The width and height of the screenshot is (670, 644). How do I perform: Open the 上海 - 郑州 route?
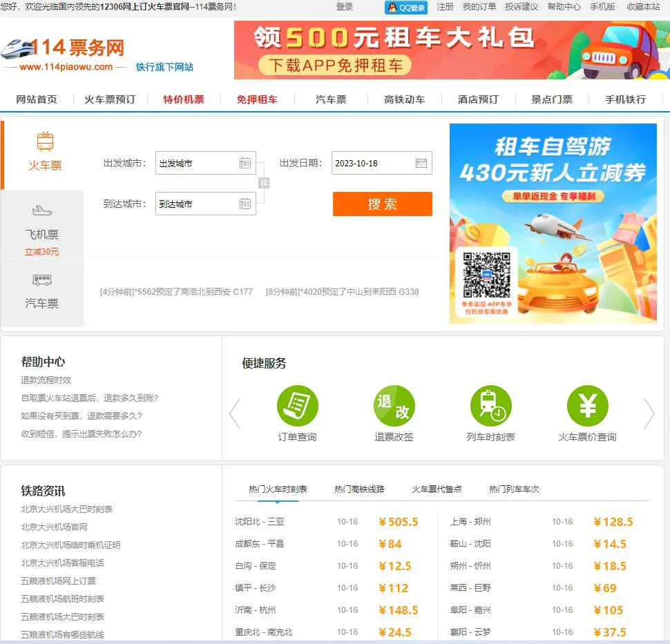470,521
